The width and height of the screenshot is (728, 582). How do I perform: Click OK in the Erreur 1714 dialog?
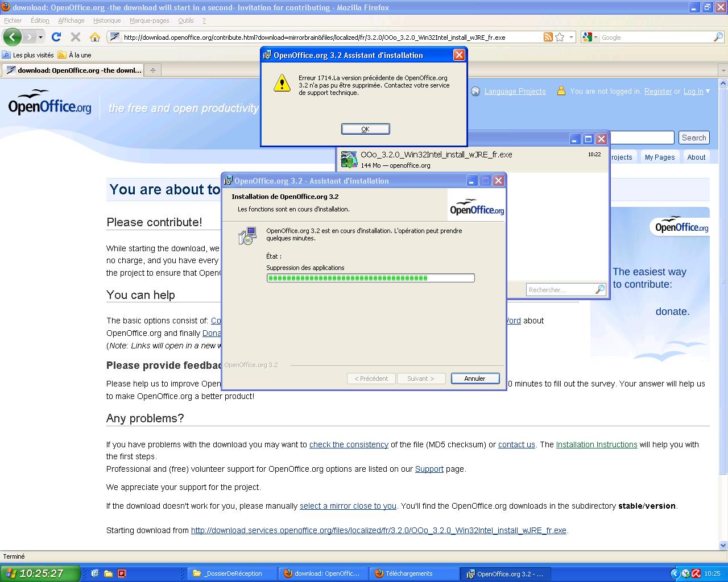[x=365, y=129]
